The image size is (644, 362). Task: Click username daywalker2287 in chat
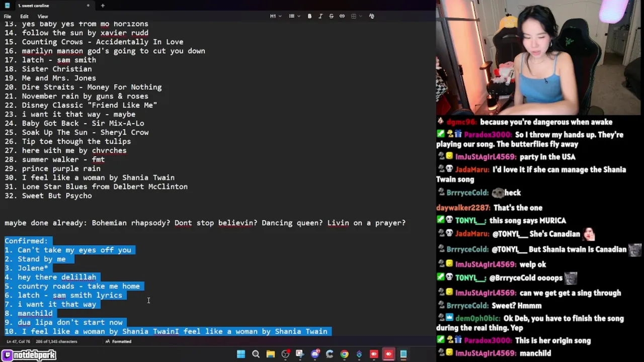coord(463,208)
